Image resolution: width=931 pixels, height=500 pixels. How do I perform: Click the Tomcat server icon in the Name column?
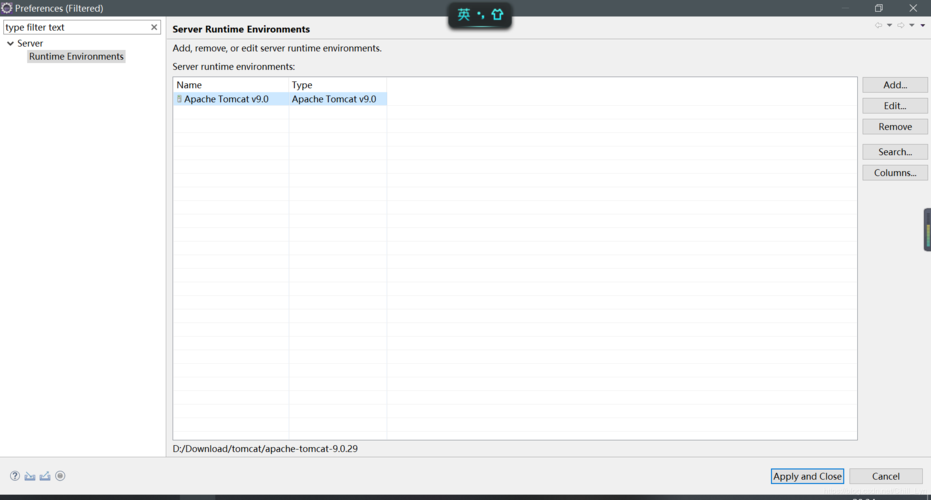click(x=179, y=99)
